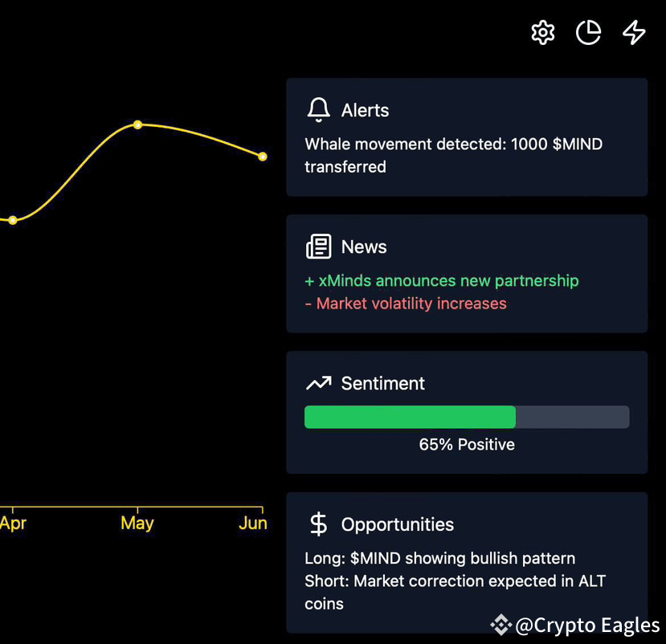Click the @Crypto Eagles watermark link
666x644 pixels.
click(586, 625)
